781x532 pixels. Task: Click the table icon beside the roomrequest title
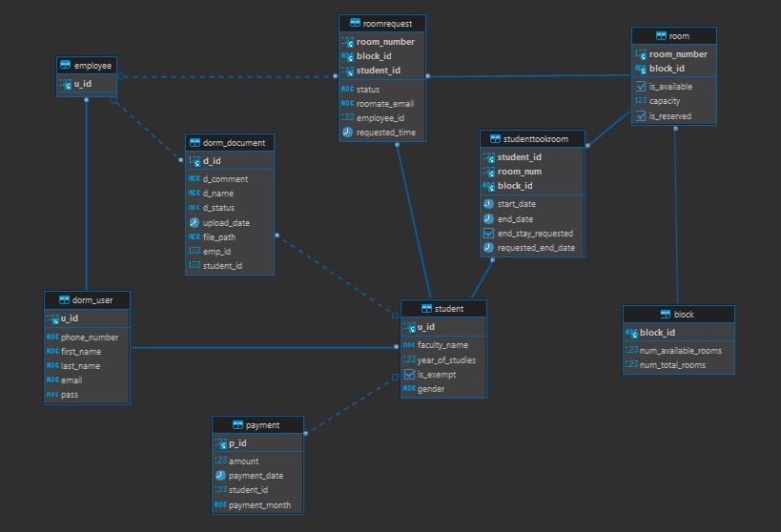click(x=356, y=22)
